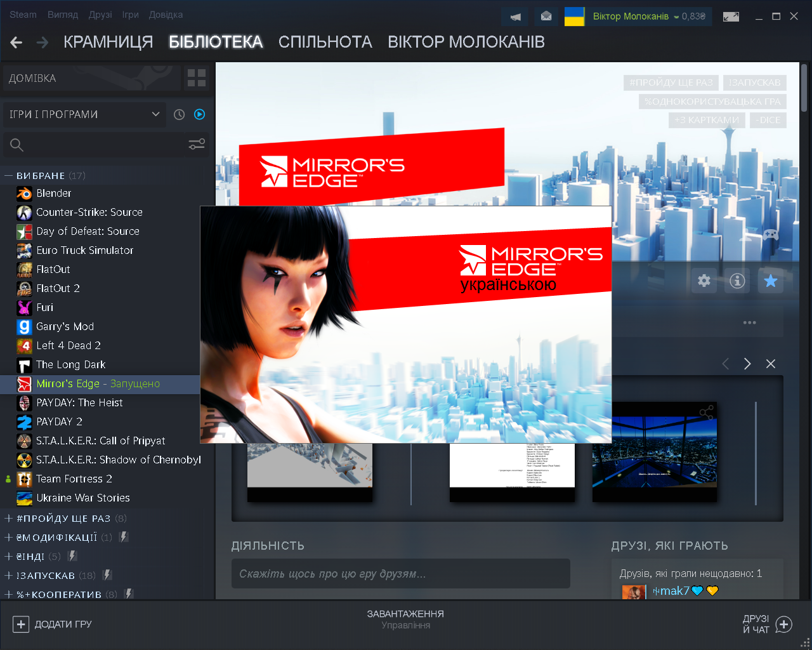Enter Big Picture mode

[731, 17]
